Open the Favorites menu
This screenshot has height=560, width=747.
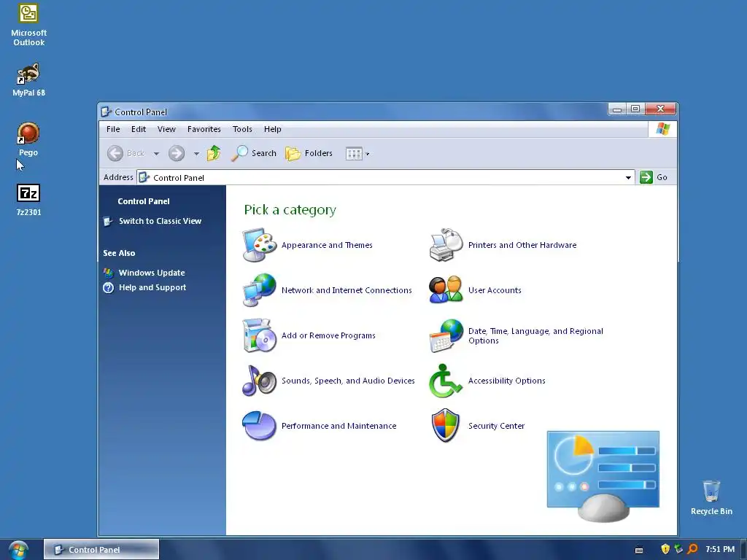pyautogui.click(x=204, y=129)
